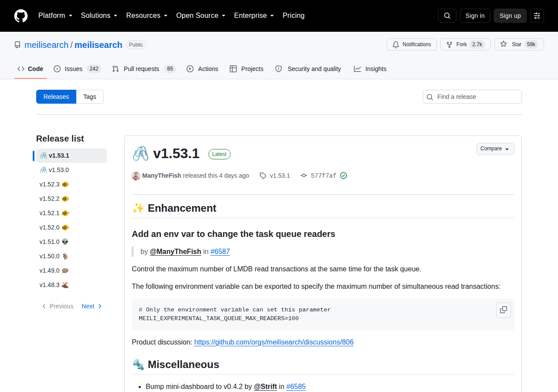This screenshot has height=392, width=558.
Task: Click the bell icon in Notifications button
Action: (x=396, y=44)
